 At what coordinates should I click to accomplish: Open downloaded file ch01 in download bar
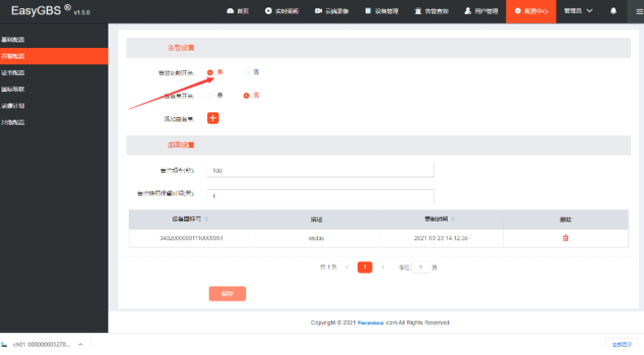41,344
